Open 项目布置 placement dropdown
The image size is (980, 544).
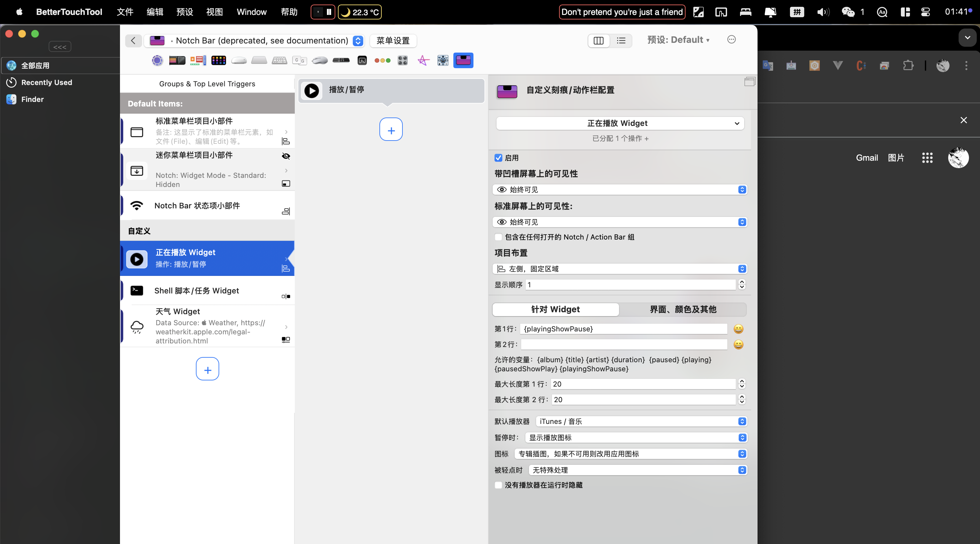pyautogui.click(x=620, y=269)
